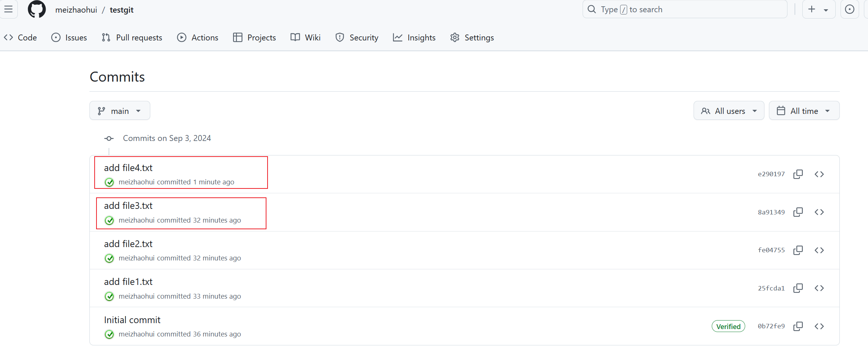Switch to the Pull requests tab
Image resolution: width=868 pixels, height=358 pixels.
[x=132, y=37]
